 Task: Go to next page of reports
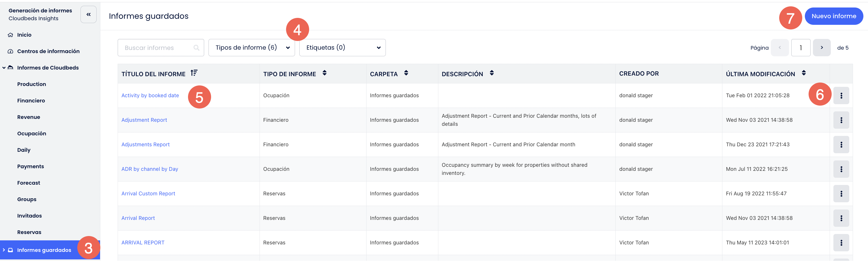pyautogui.click(x=822, y=48)
